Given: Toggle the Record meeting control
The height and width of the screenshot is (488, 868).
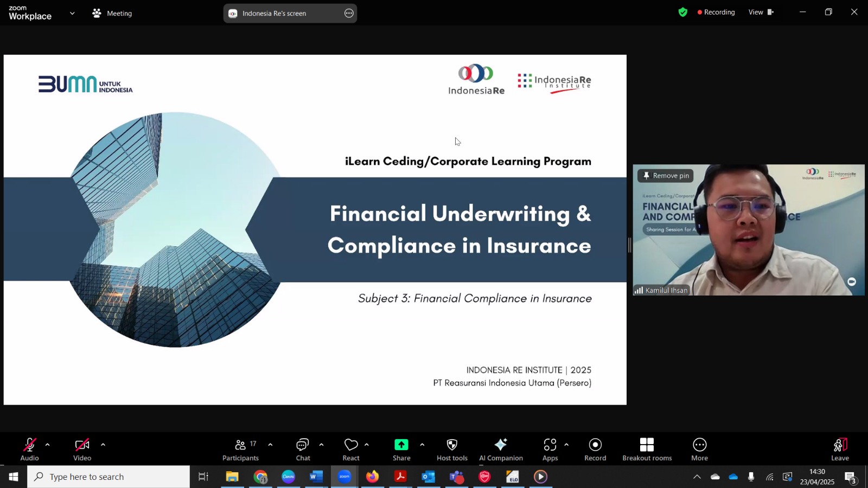Looking at the screenshot, I should click(x=595, y=450).
